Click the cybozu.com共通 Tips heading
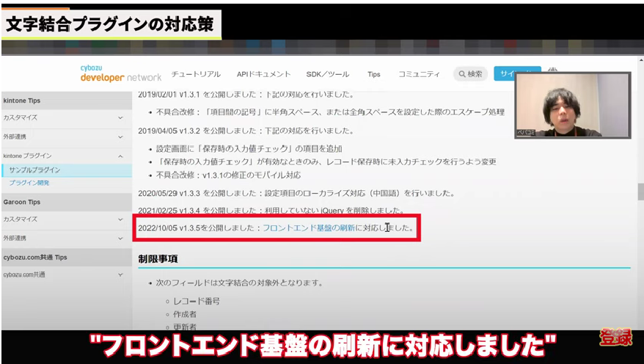 tap(35, 257)
